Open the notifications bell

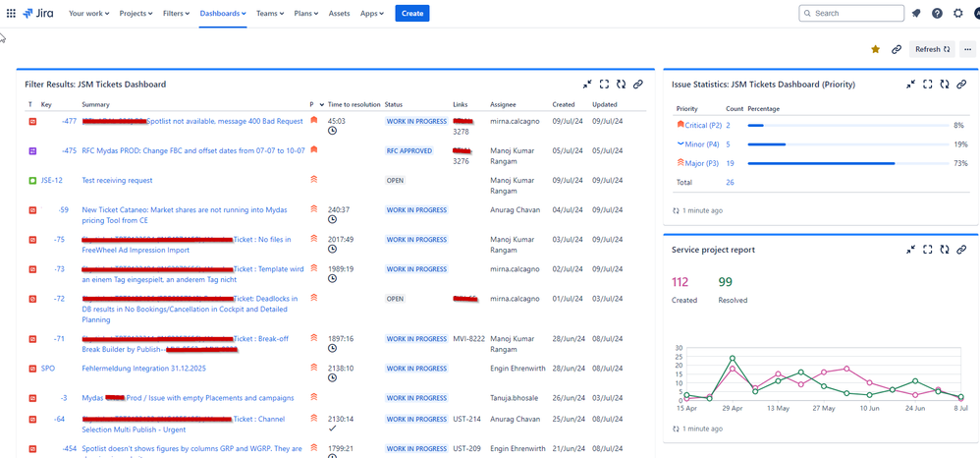tap(916, 13)
